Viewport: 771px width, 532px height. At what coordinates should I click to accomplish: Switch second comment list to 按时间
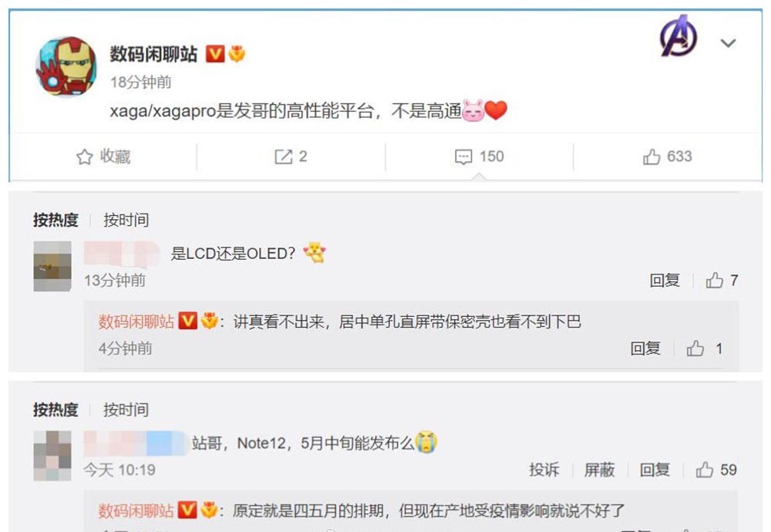126,409
